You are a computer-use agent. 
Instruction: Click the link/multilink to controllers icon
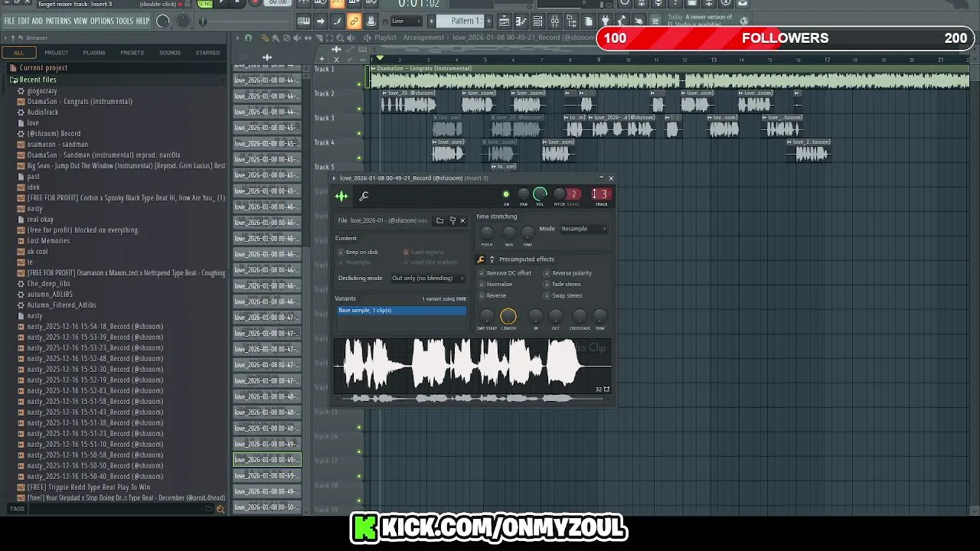point(354,21)
